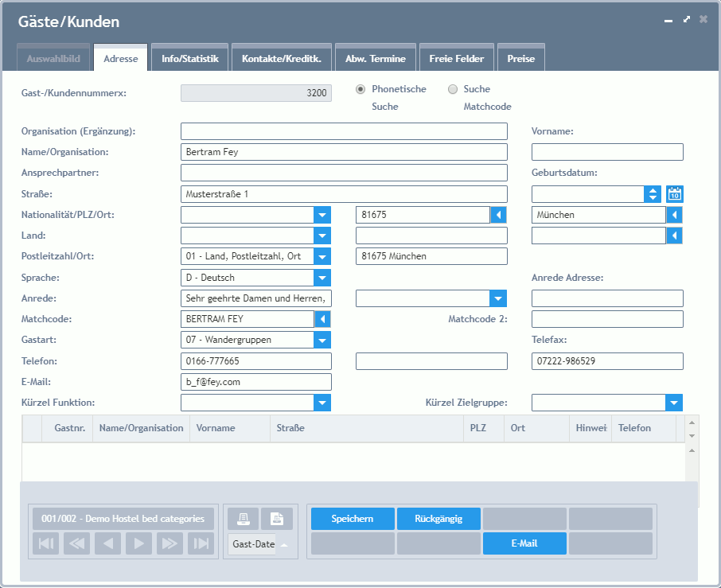Select Suche Matchcode radio button

click(x=453, y=89)
